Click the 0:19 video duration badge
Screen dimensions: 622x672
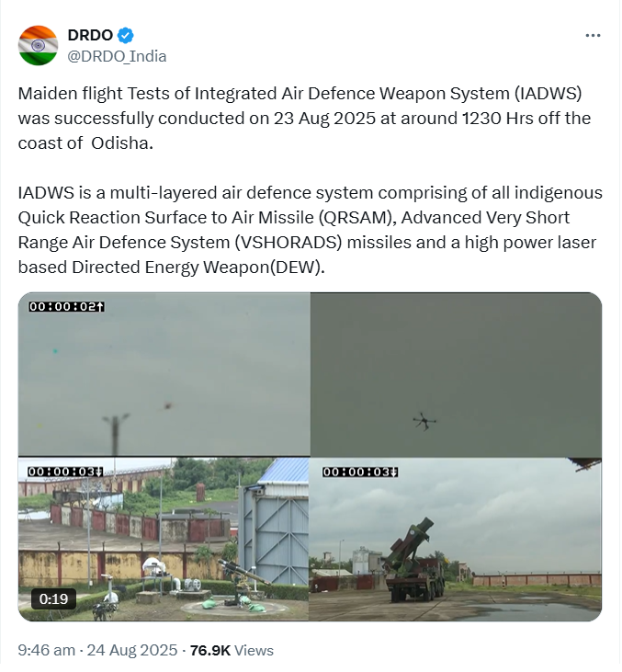pyautogui.click(x=53, y=599)
